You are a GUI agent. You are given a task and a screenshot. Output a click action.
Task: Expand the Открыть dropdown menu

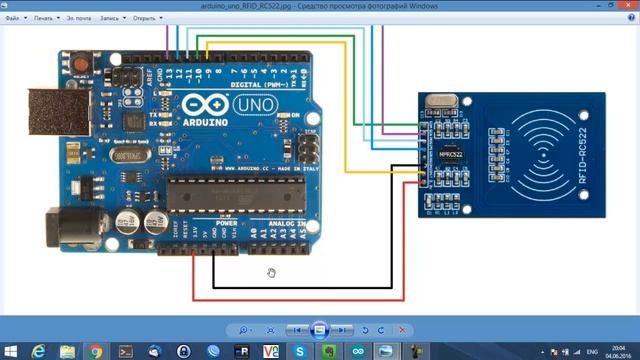click(x=147, y=18)
